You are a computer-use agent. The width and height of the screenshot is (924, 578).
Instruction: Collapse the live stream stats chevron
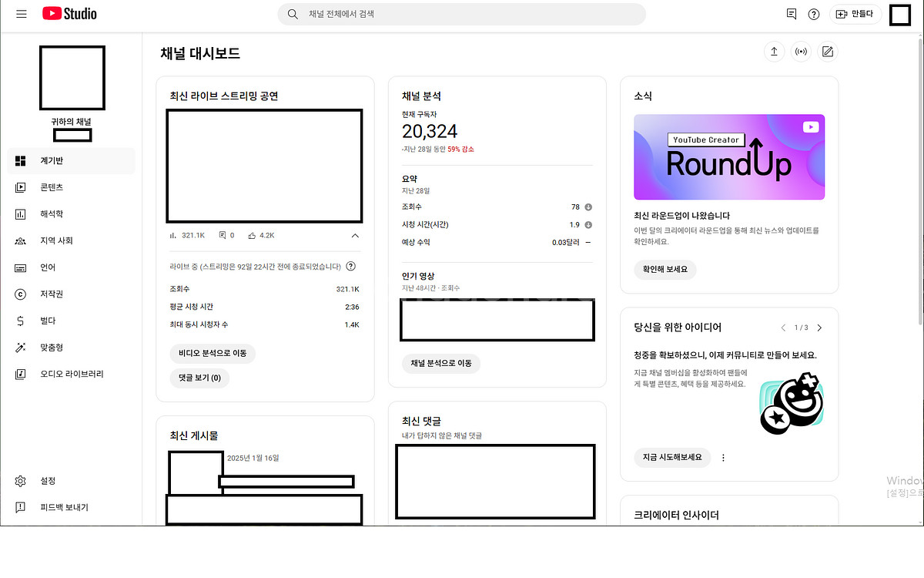tap(355, 235)
